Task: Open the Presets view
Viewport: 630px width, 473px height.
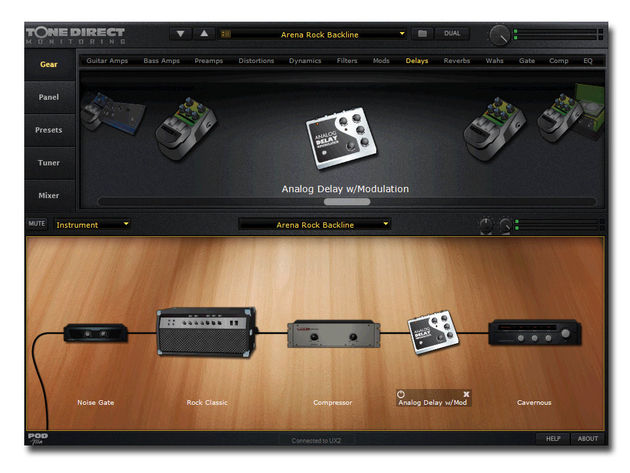Action: [x=49, y=130]
